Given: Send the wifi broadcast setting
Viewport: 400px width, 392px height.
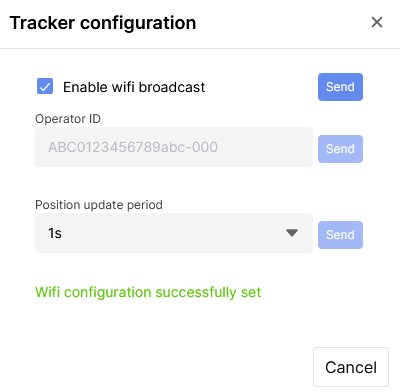Looking at the screenshot, I should click(340, 87).
